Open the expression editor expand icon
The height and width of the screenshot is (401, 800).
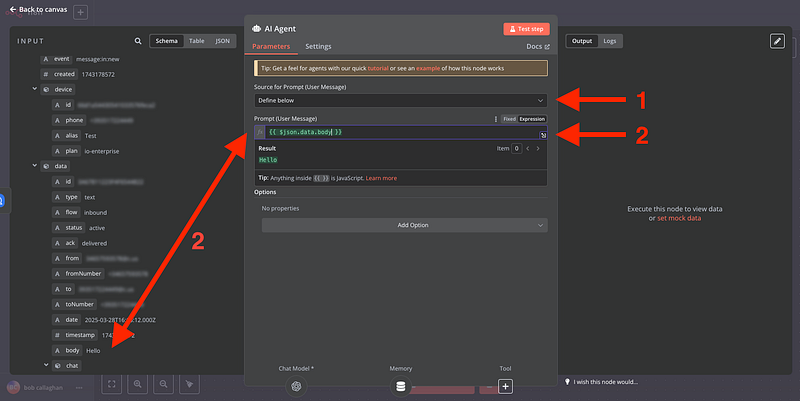coord(542,134)
